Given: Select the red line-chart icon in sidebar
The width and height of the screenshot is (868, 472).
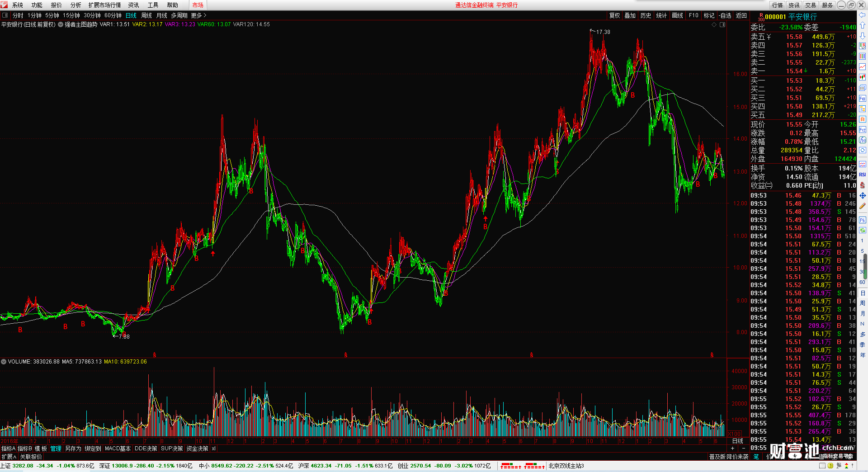Looking at the screenshot, I should click(863, 67).
